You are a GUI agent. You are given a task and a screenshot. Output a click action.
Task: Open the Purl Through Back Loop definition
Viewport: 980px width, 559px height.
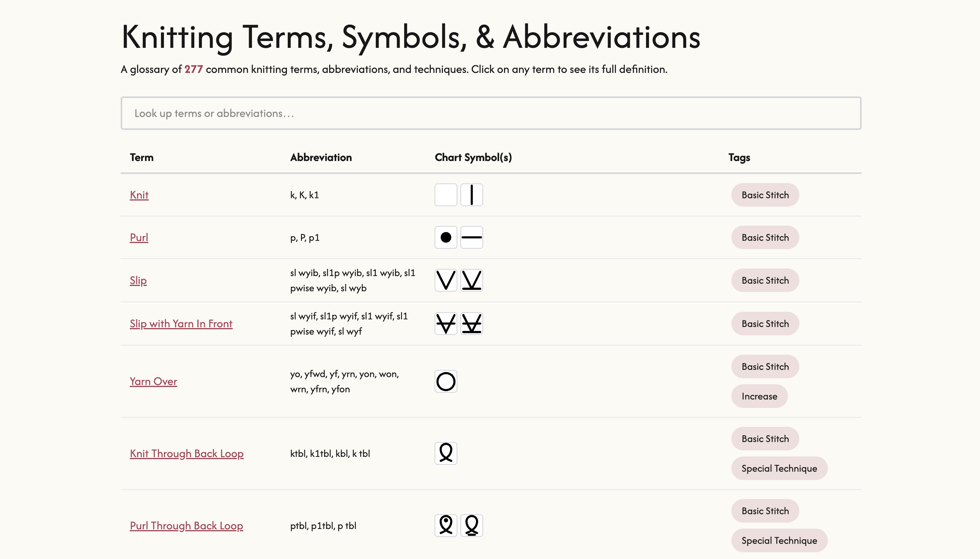[186, 525]
